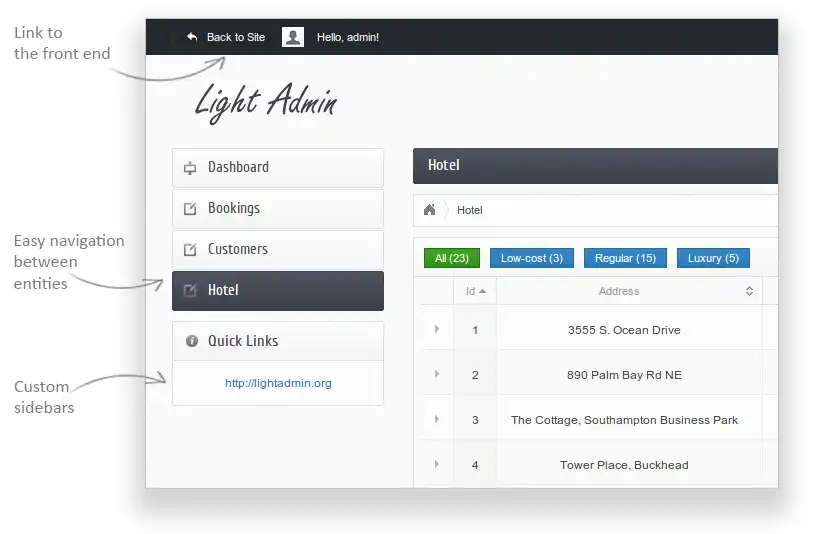813x534 pixels.
Task: Click the home icon in breadcrumb
Action: (x=429, y=210)
